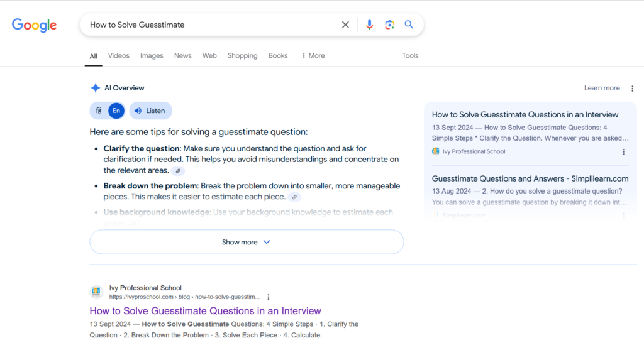Open link icon after Break down the problem tip
The image size is (644, 355).
point(294,197)
